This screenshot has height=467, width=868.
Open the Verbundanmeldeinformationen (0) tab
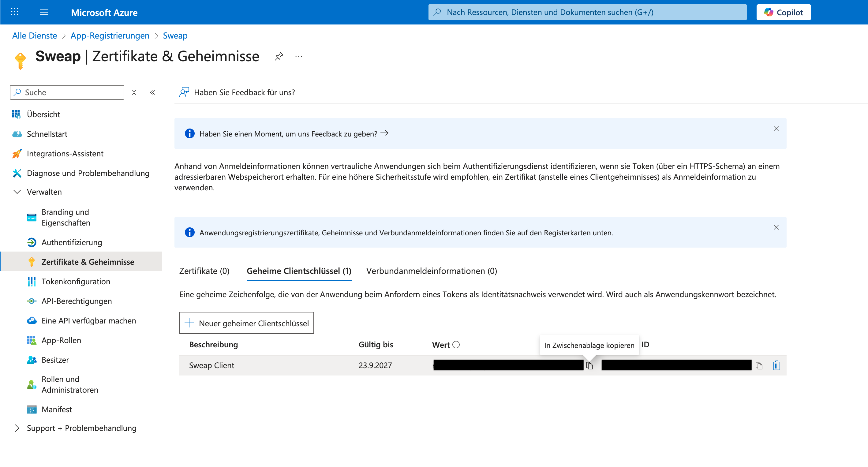coord(431,271)
